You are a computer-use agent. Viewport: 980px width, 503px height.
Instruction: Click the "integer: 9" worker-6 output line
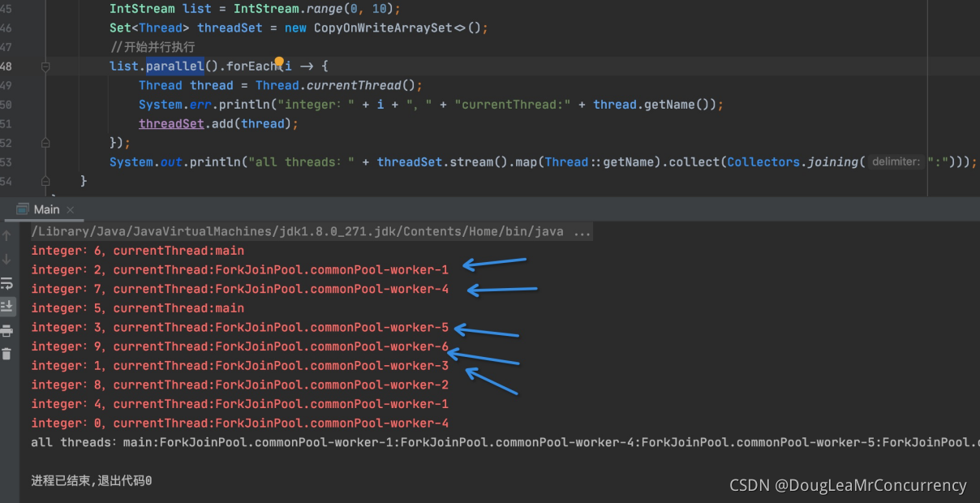pyautogui.click(x=239, y=346)
